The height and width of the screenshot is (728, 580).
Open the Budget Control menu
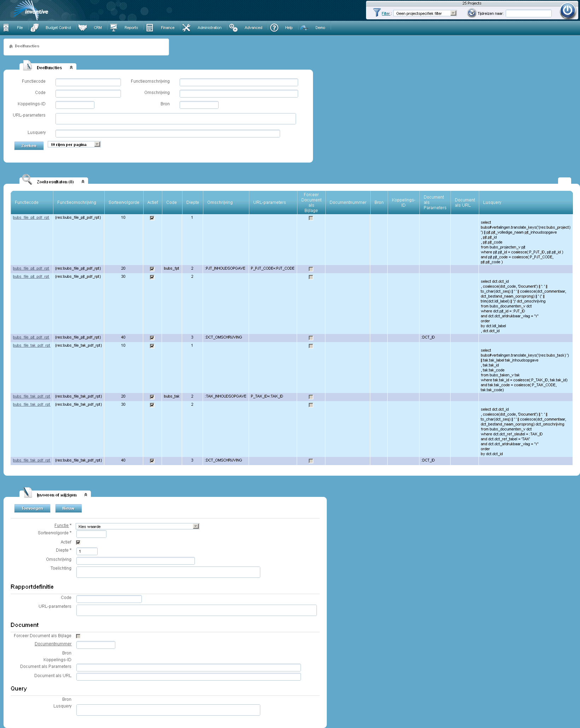point(58,28)
